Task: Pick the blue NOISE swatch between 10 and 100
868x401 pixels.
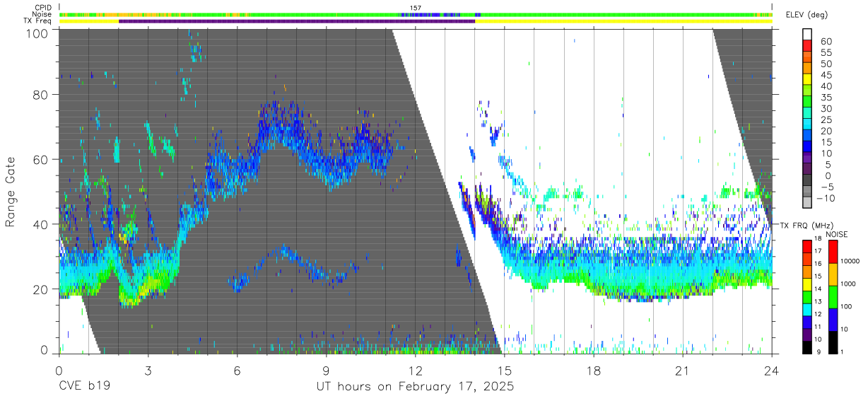Action: (x=833, y=320)
